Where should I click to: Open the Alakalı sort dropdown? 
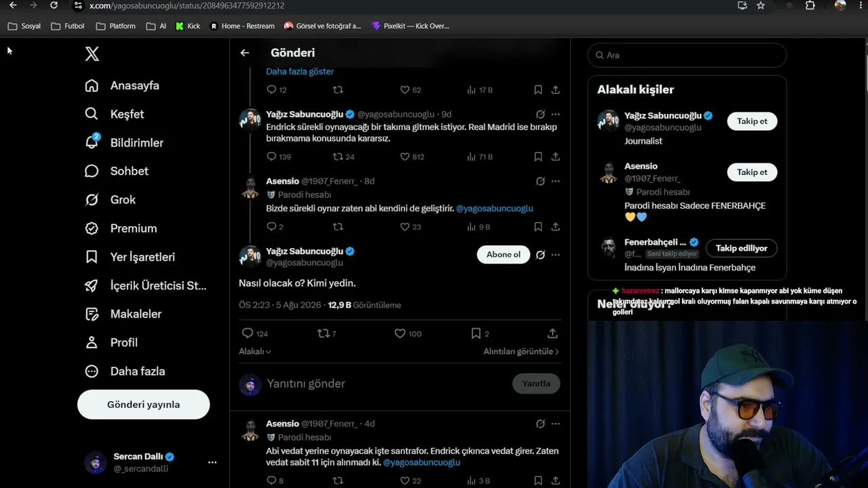[255, 351]
